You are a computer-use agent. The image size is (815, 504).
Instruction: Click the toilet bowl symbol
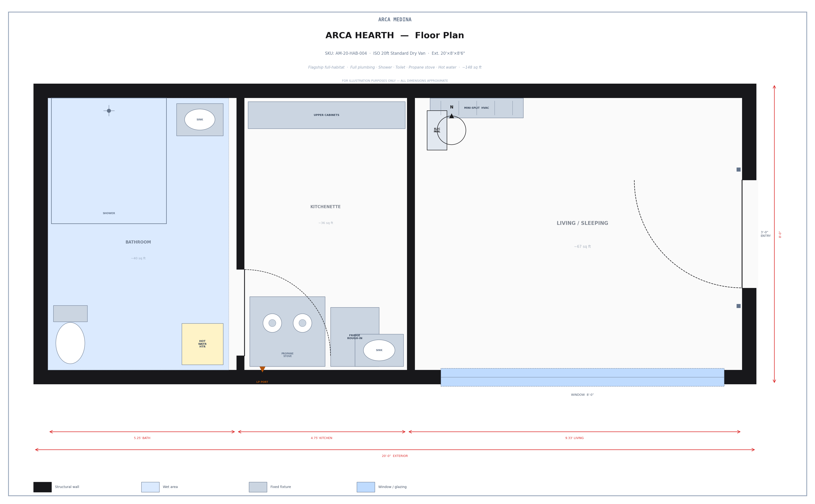tap(70, 343)
